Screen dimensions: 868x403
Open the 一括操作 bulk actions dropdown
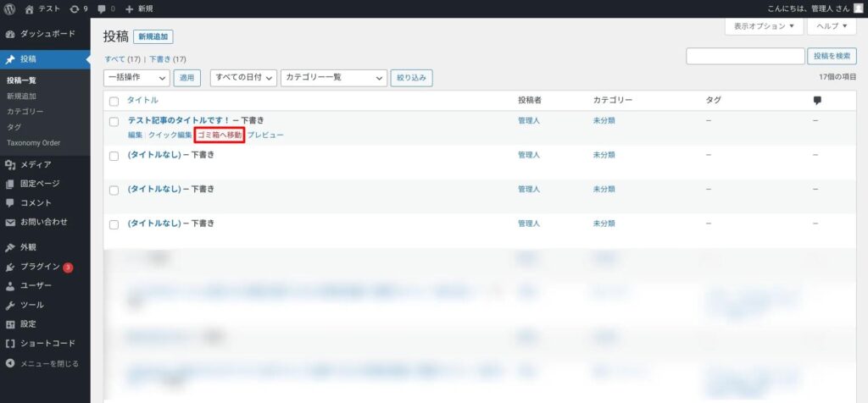136,78
